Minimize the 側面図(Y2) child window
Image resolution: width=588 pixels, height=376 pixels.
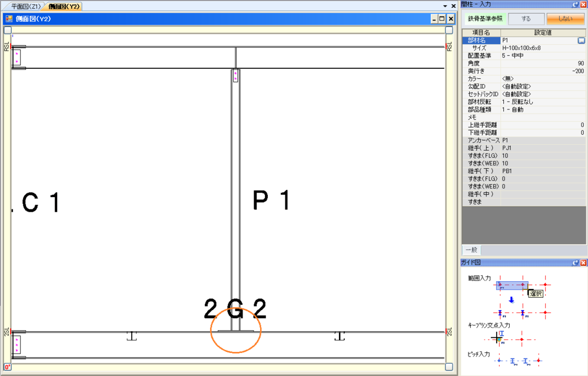[x=434, y=19]
